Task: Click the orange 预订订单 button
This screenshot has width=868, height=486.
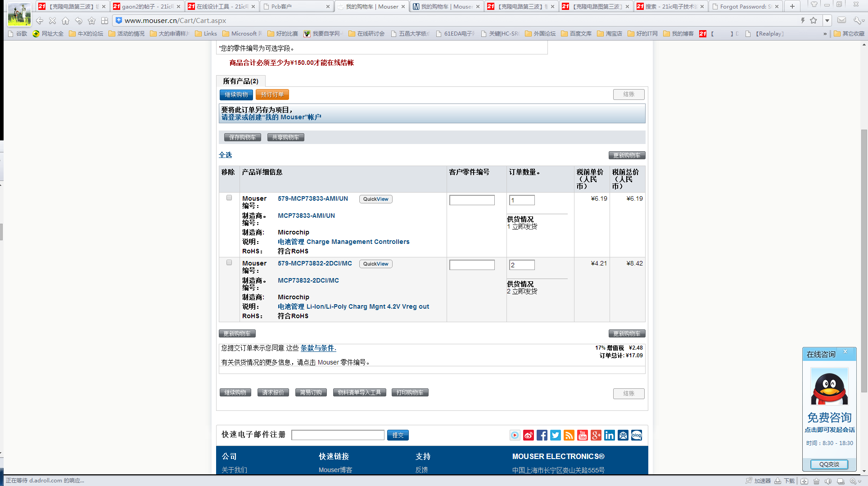Action: [272, 94]
